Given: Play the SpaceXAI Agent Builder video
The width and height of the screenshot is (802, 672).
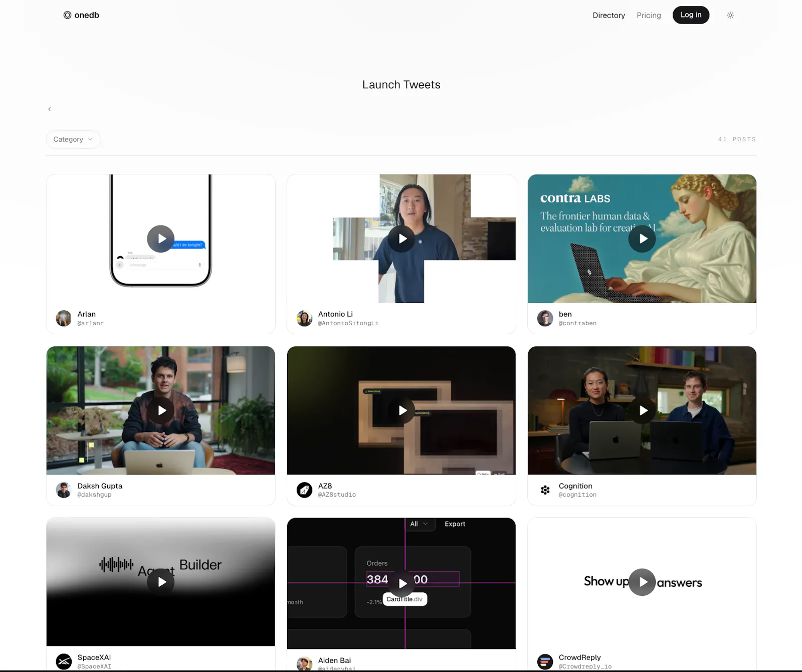Looking at the screenshot, I should 160,582.
